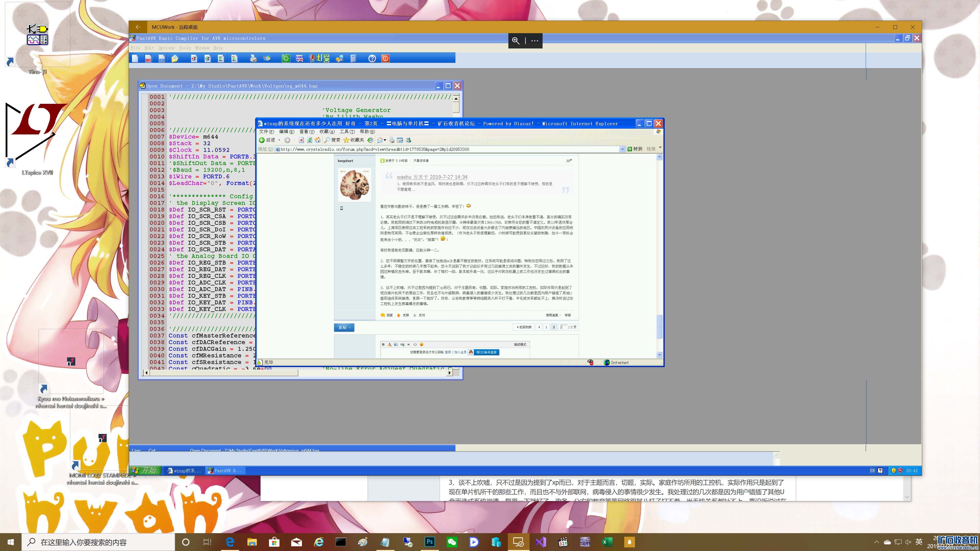Click the BAS file icon in FastAVR toolbar
The width and height of the screenshot is (980, 551).
click(x=148, y=59)
